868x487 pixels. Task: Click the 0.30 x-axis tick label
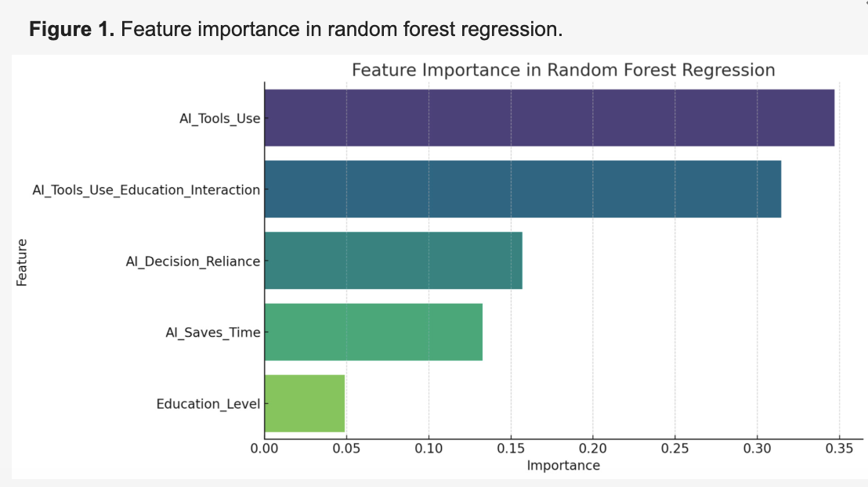pos(757,449)
